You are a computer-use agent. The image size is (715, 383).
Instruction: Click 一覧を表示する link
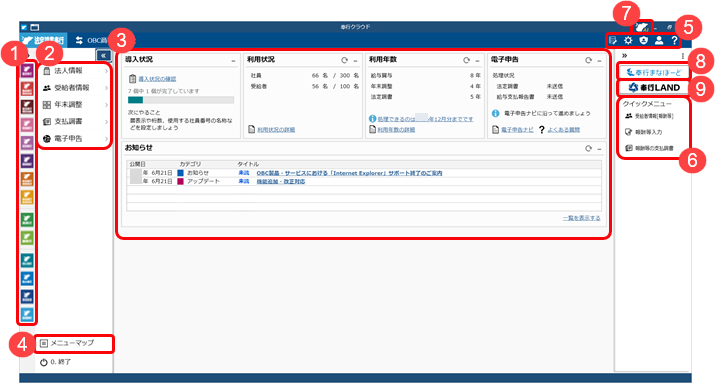coord(581,218)
